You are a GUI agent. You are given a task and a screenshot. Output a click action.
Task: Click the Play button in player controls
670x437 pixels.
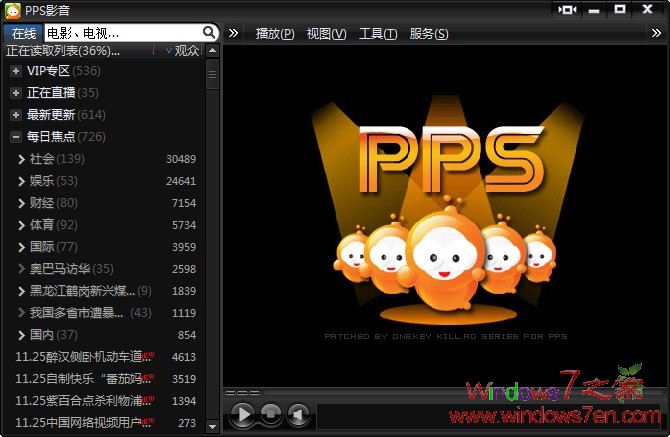(x=242, y=413)
